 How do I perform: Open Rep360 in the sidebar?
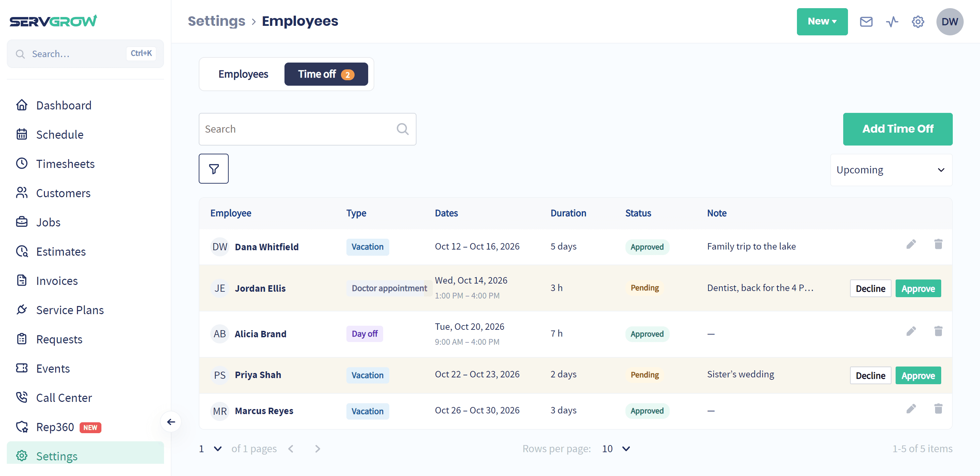pyautogui.click(x=85, y=427)
